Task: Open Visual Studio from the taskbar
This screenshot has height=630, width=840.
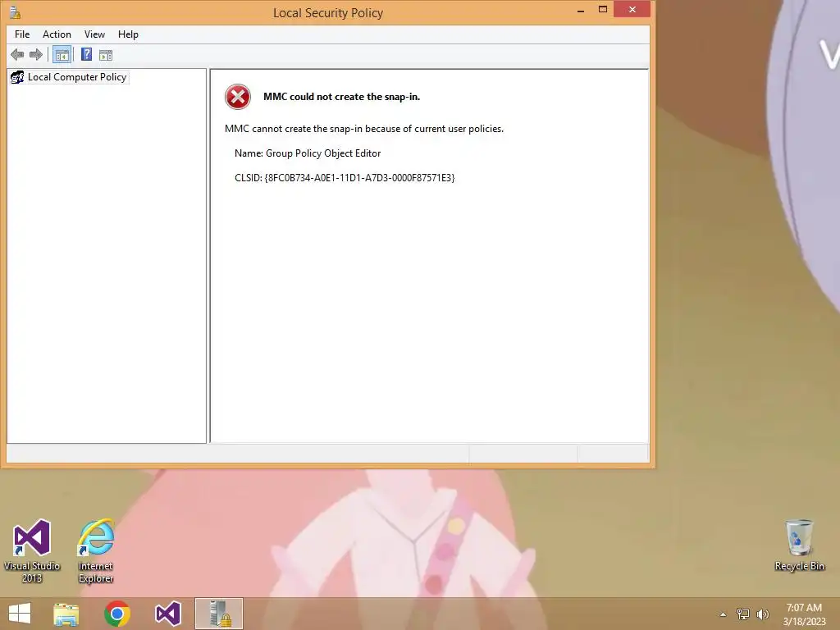Action: (x=167, y=614)
